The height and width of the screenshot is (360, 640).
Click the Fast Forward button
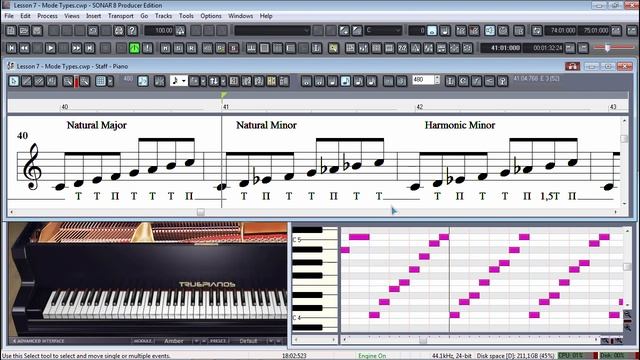coord(76,48)
